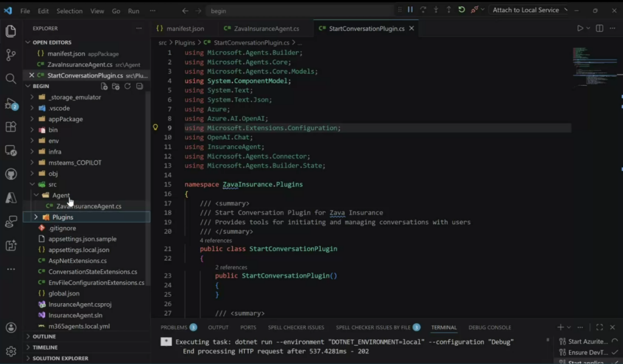Close the StartConversationPlugin.cs tab
The width and height of the screenshot is (623, 364).
pyautogui.click(x=412, y=29)
